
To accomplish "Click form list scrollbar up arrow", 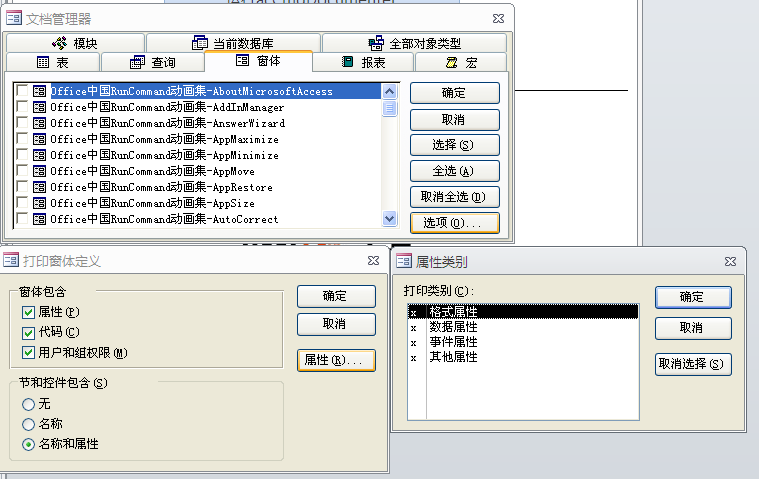I will (x=389, y=91).
